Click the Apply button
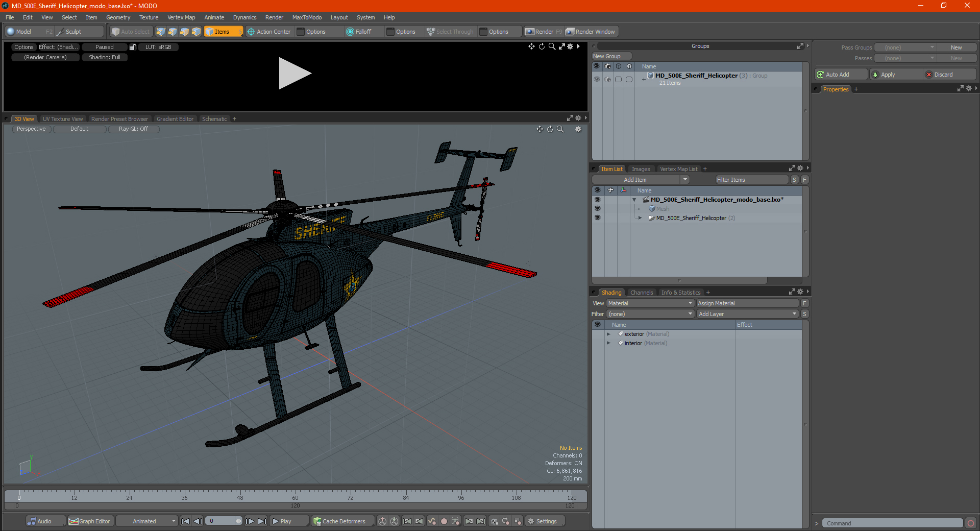Viewport: 980px width, 531px height. (896, 75)
